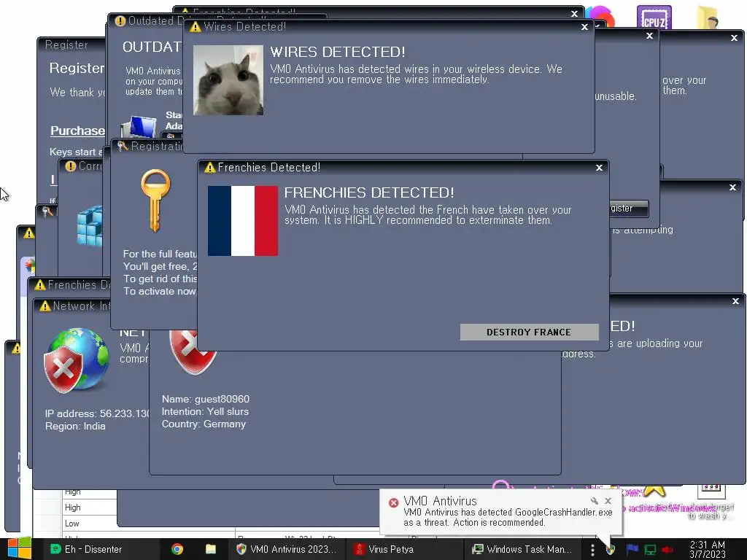Screen dimensions: 747x560
Task: Click the green network monitor tray icon
Action: [x=650, y=550]
